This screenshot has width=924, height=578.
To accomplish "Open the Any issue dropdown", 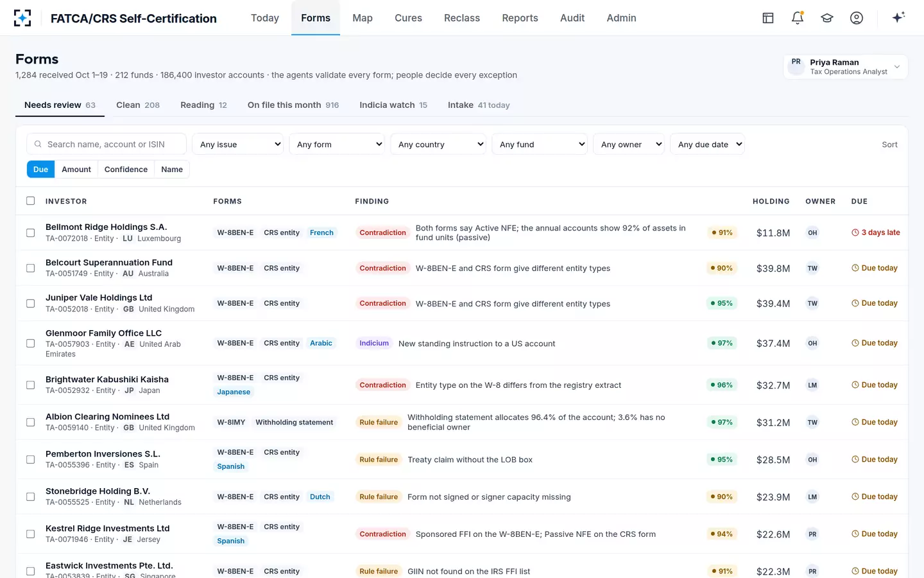I will 238,144.
